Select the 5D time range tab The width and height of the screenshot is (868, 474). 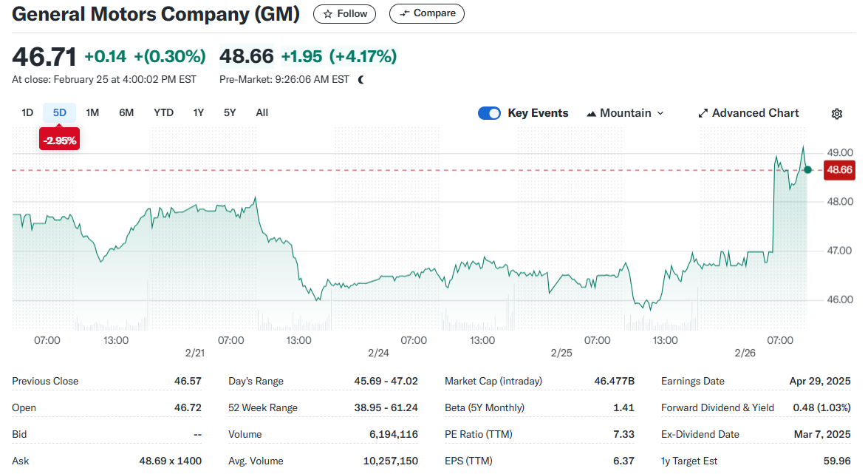point(60,113)
